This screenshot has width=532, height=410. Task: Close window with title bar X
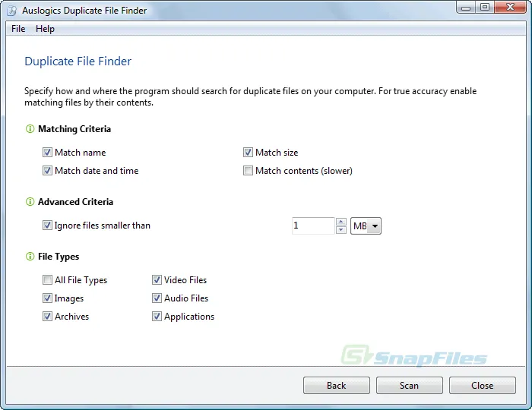[x=510, y=8]
